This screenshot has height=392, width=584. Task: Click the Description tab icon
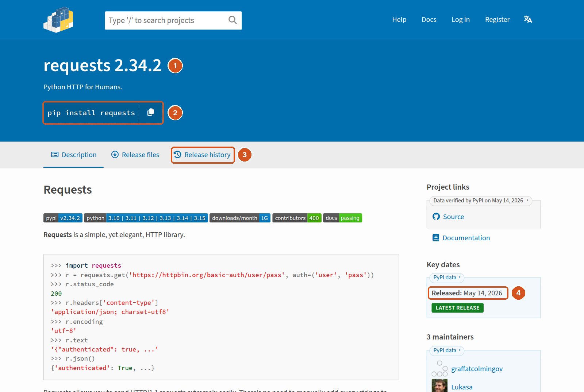click(x=55, y=155)
